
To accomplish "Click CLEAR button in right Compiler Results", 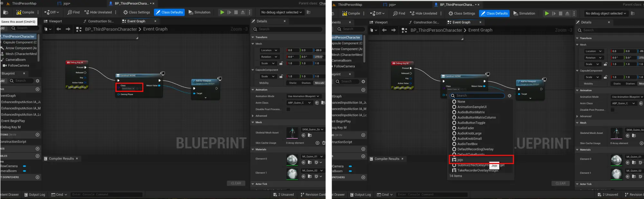I will click(x=561, y=183).
